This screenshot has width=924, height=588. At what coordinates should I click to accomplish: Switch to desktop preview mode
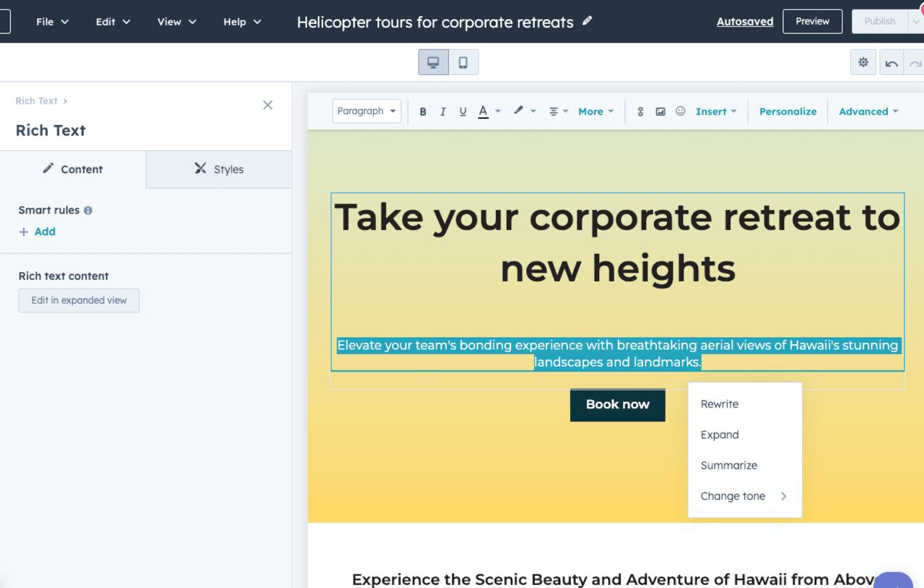click(x=433, y=63)
